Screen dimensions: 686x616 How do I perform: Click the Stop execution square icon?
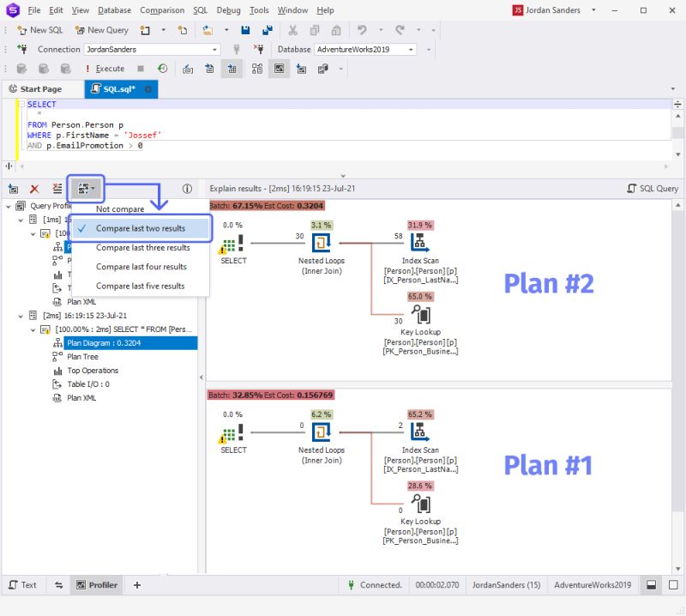pyautogui.click(x=141, y=69)
